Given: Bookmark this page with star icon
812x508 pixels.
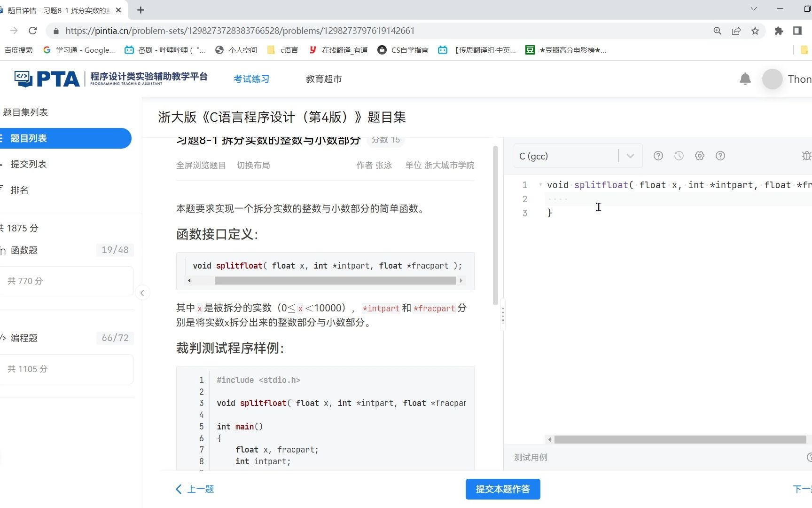Looking at the screenshot, I should pos(755,31).
